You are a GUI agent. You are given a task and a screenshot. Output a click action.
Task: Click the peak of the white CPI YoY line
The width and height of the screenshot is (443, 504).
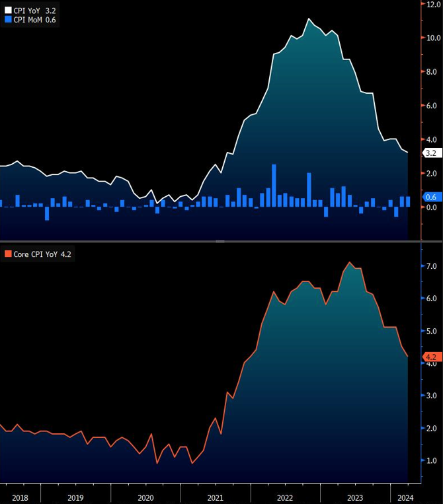click(x=309, y=18)
